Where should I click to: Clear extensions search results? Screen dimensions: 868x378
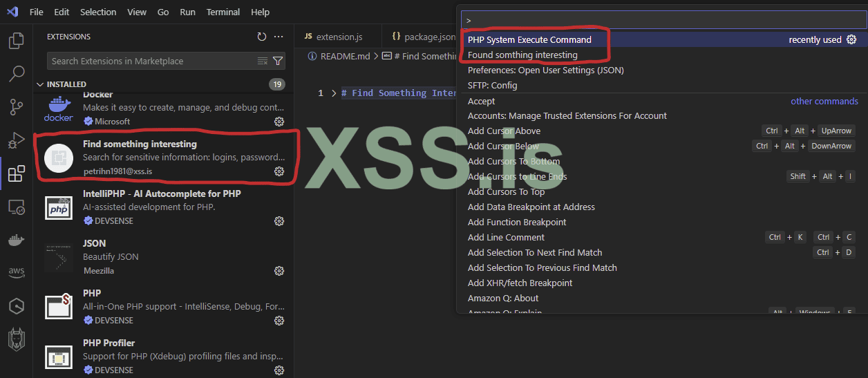(263, 61)
